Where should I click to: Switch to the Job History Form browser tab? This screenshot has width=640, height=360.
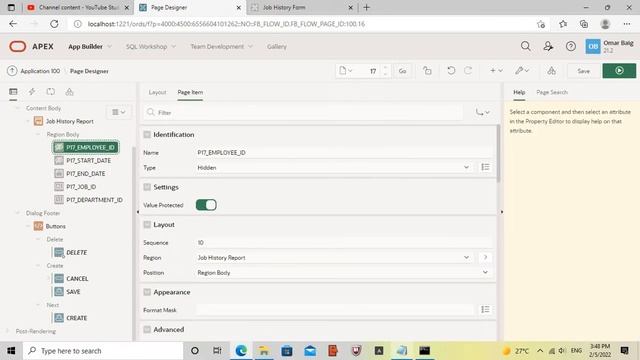pos(301,7)
